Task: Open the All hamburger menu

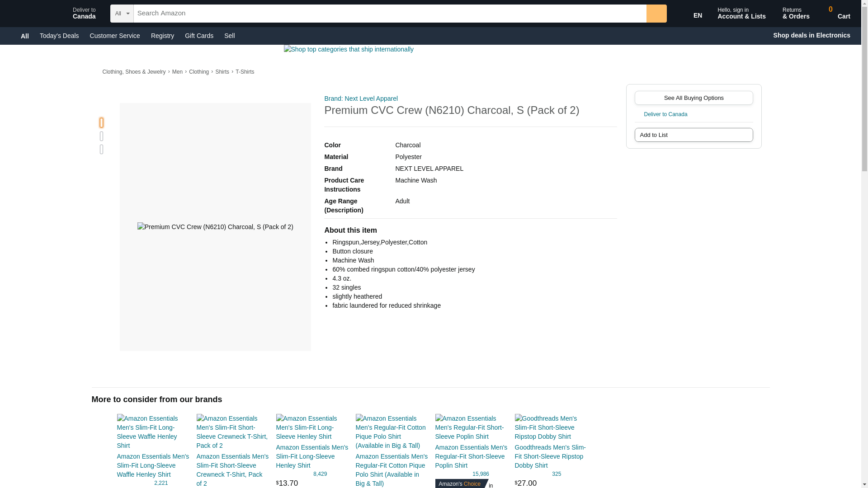Action: [24, 36]
